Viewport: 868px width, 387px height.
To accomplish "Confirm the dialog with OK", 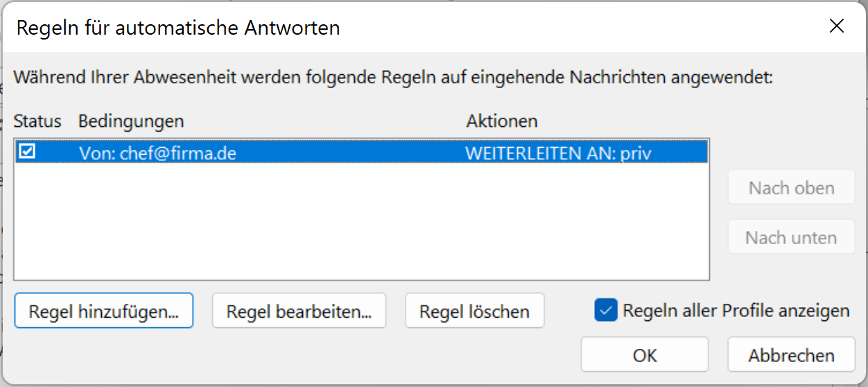I will (645, 354).
